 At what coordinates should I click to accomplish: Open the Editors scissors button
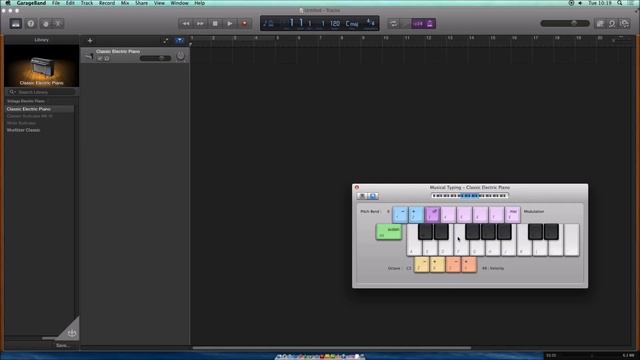58,24
